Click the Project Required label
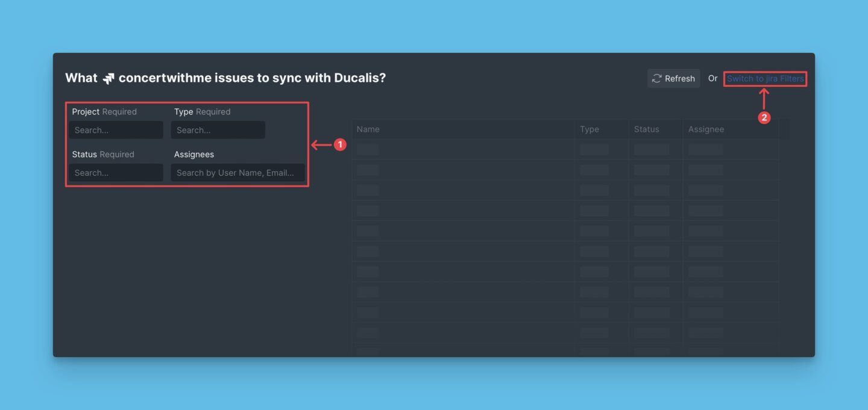 pos(104,111)
